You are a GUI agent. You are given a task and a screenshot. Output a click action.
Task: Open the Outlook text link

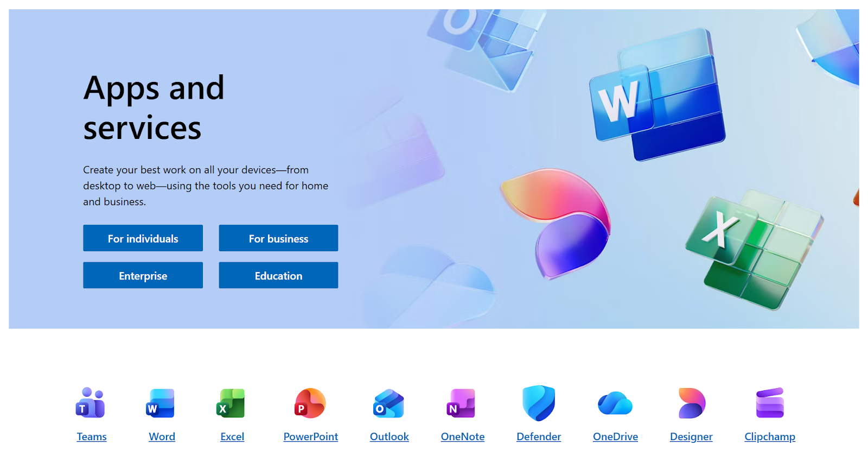pyautogui.click(x=390, y=437)
